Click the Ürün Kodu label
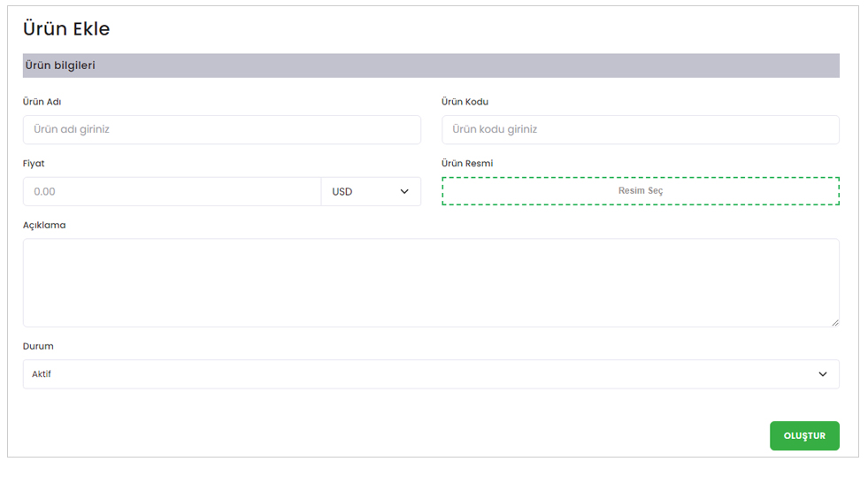Viewport: 868px width, 477px height. tap(465, 102)
